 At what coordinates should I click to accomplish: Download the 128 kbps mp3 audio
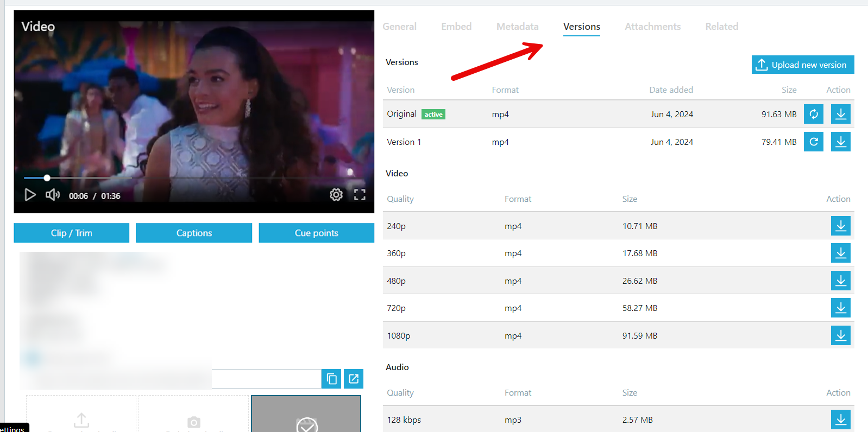(841, 420)
